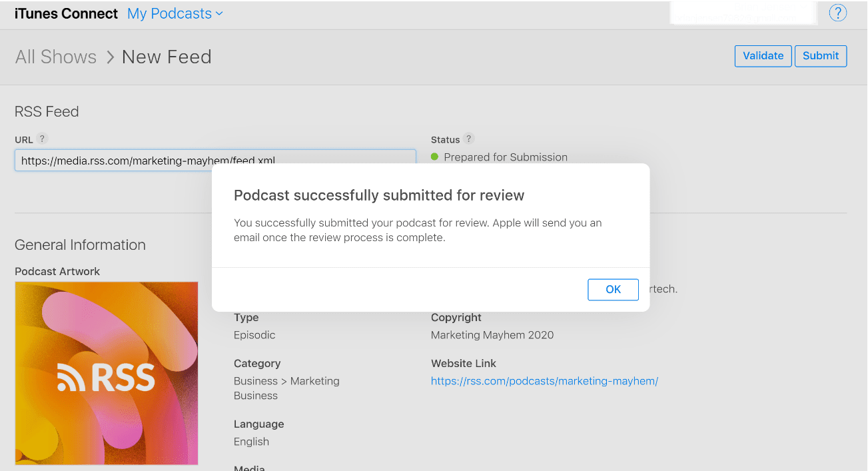
Task: Click the 'Podcast Artwork' label
Action: pos(57,271)
